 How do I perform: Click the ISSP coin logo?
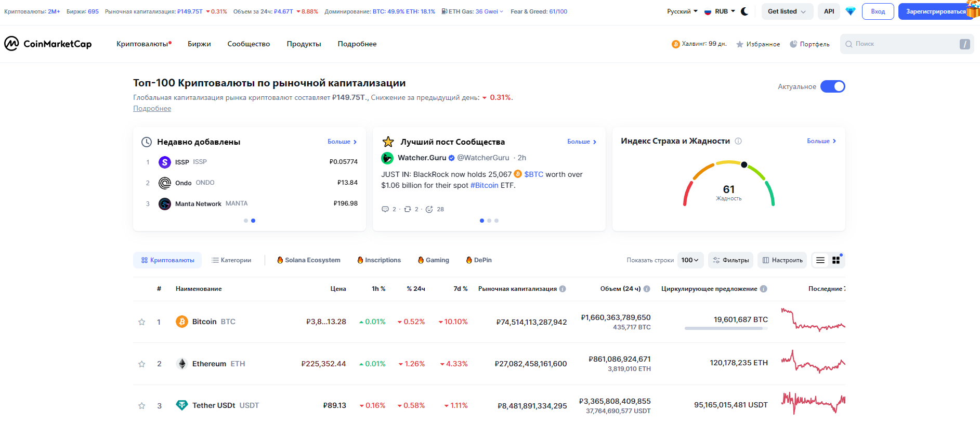pos(165,162)
